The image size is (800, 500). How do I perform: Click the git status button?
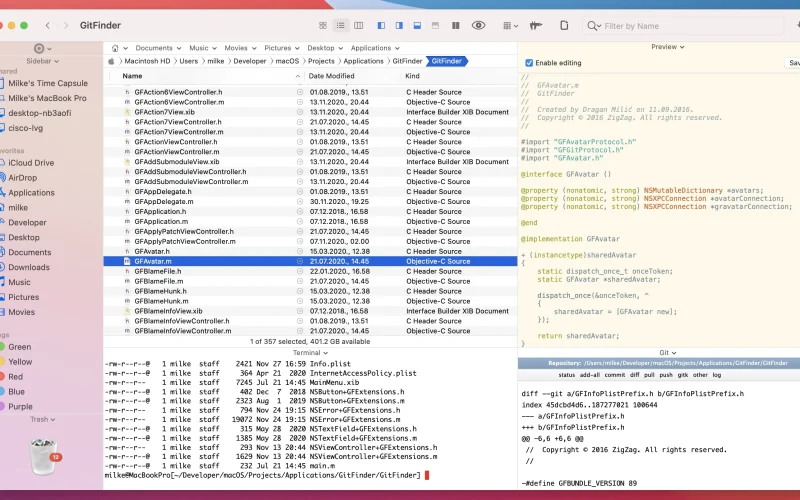(x=566, y=375)
